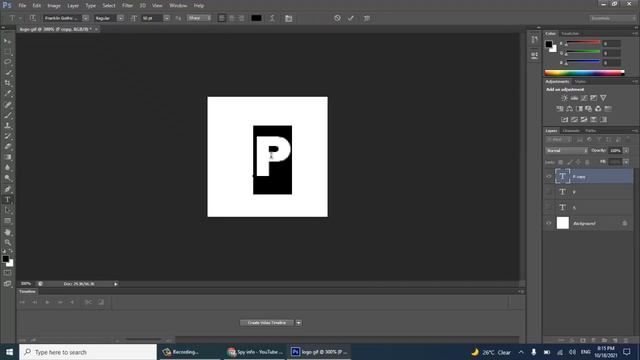
Task: Left align the text
Action: tap(222, 18)
